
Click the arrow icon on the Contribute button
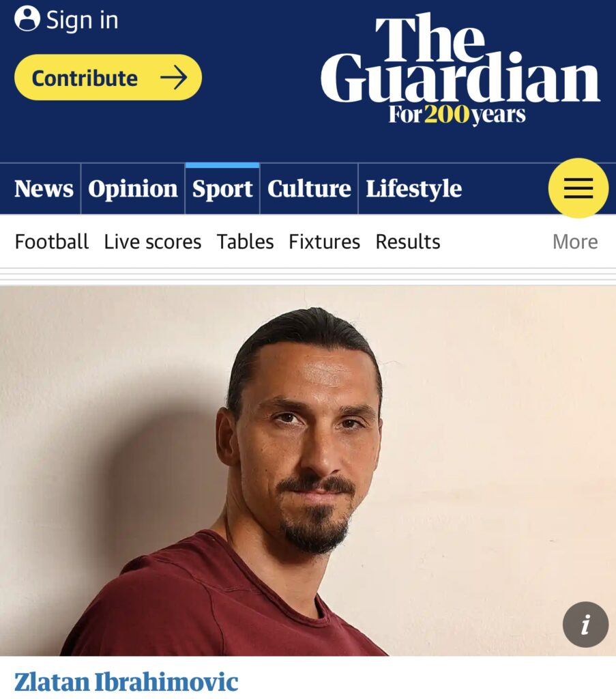[174, 78]
